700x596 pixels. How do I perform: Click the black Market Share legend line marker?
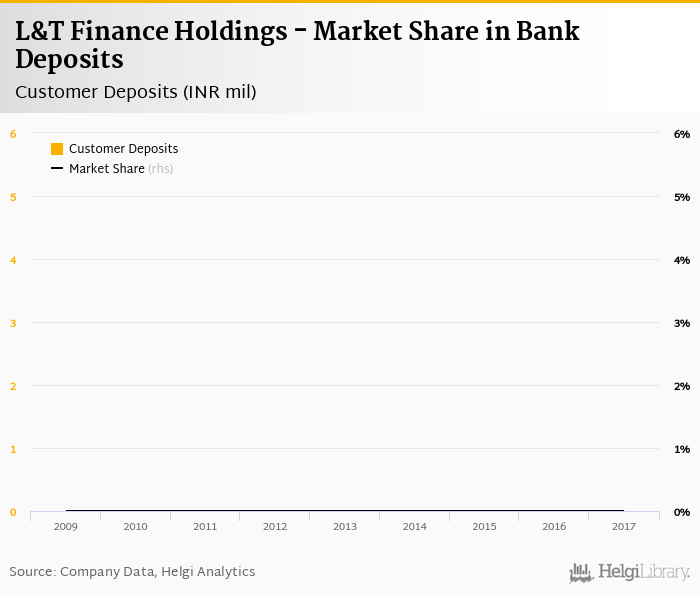(x=57, y=169)
